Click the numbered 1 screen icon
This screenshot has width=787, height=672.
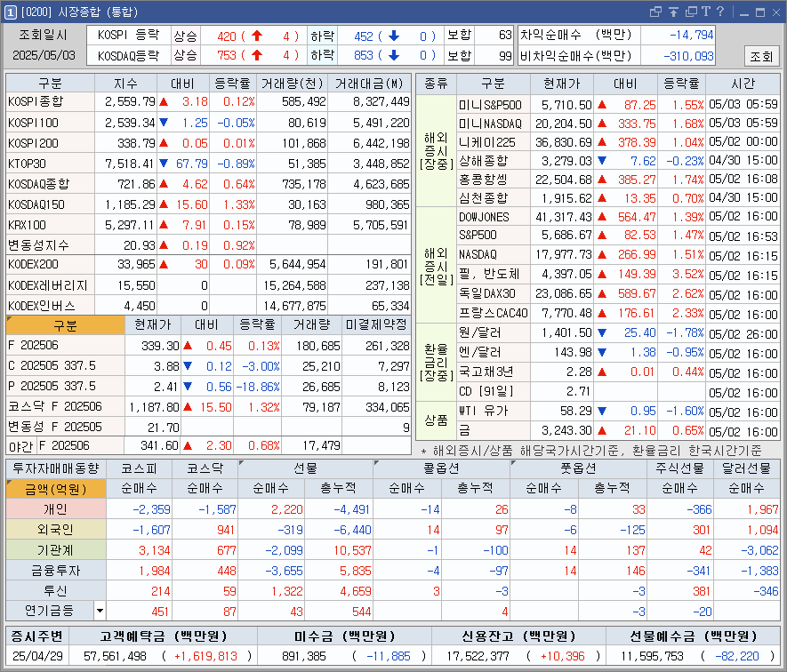10,12
